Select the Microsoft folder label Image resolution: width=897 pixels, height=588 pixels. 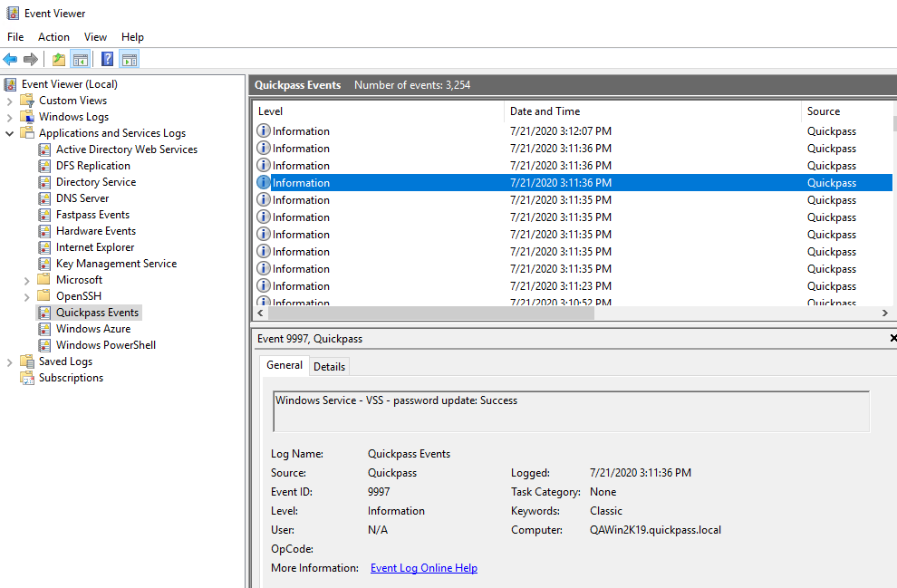pyautogui.click(x=79, y=280)
